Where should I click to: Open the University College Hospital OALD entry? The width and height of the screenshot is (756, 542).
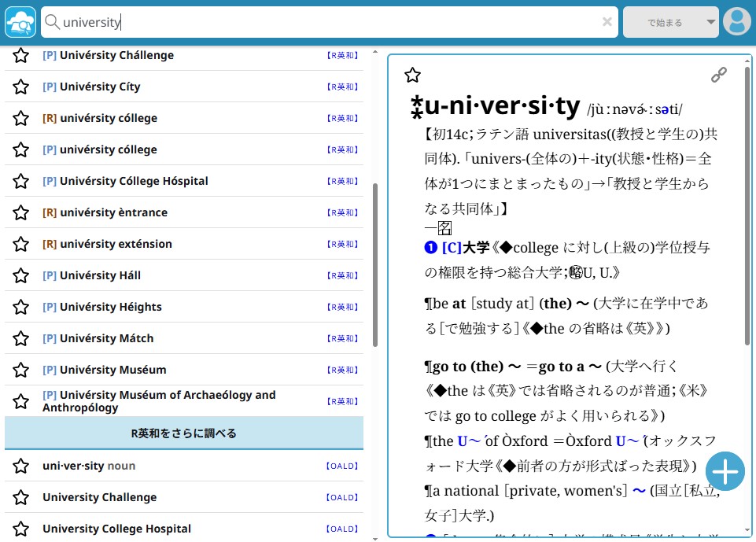(x=116, y=529)
